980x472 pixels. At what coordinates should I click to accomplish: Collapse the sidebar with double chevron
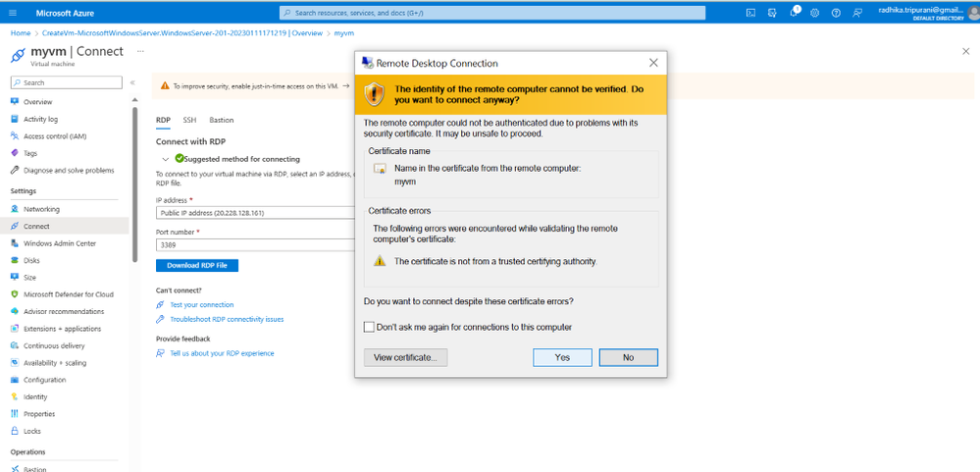132,82
